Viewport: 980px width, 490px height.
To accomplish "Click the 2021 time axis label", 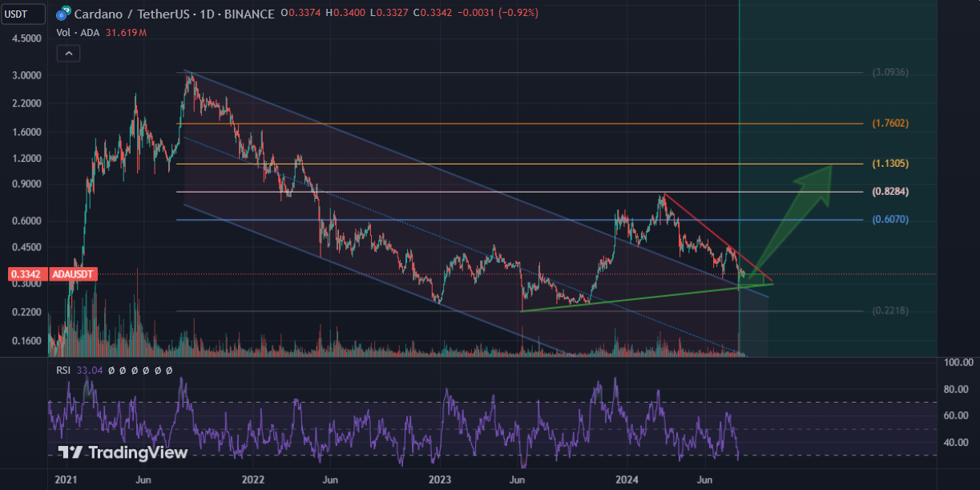I will point(66,480).
